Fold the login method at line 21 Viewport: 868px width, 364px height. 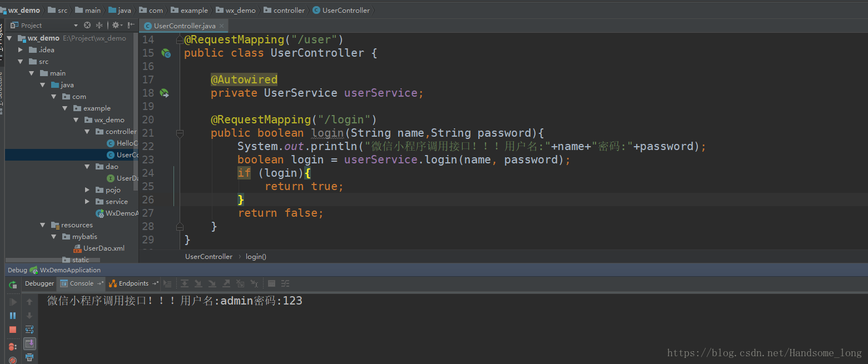tap(180, 133)
